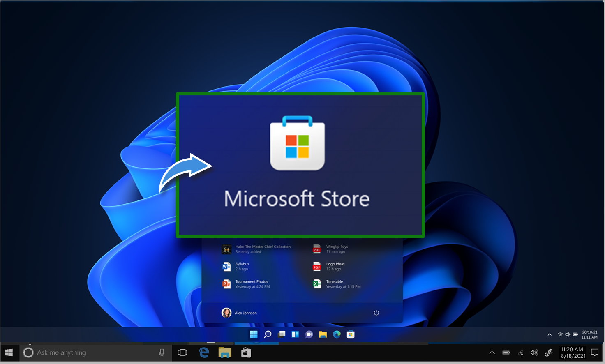Open Microsoft Store in the Windows 11 taskbar

[351, 334]
